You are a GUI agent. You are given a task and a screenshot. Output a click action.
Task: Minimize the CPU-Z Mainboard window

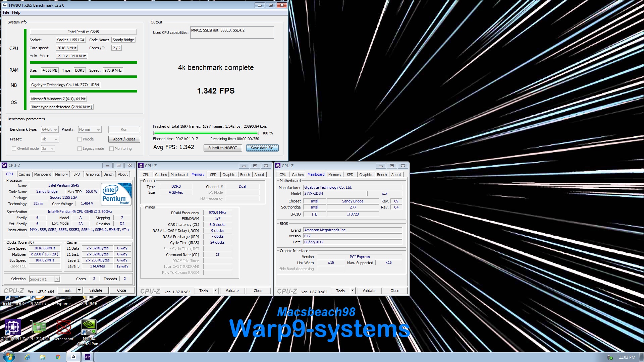click(381, 166)
